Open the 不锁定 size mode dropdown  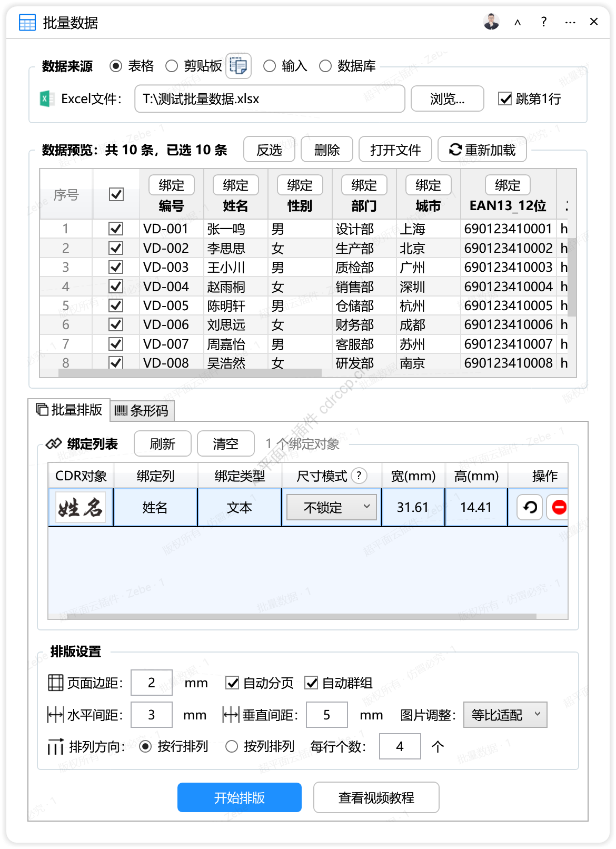pyautogui.click(x=332, y=507)
